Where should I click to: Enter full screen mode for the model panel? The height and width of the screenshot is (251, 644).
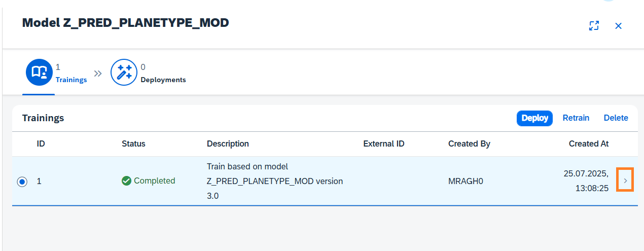point(594,26)
